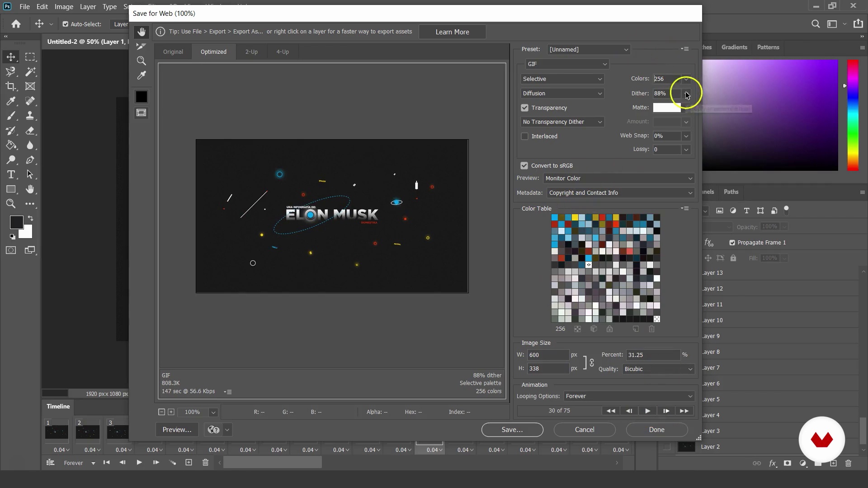Screen dimensions: 868x488
Task: Click the Learn More button
Action: (452, 32)
